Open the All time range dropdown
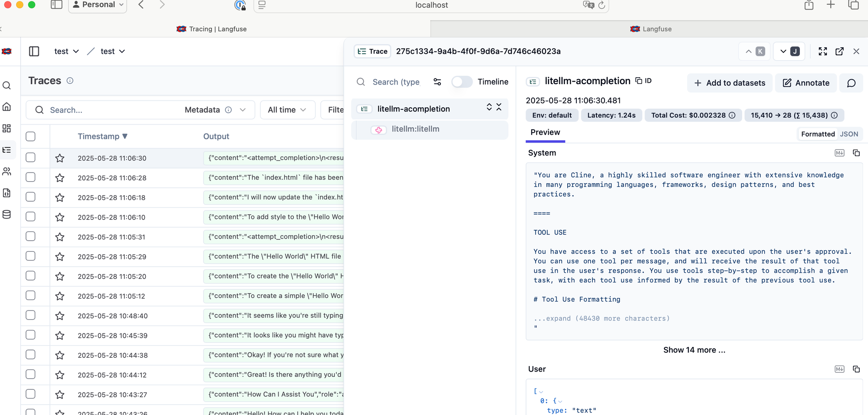Viewport: 868px width, 415px height. coord(287,110)
